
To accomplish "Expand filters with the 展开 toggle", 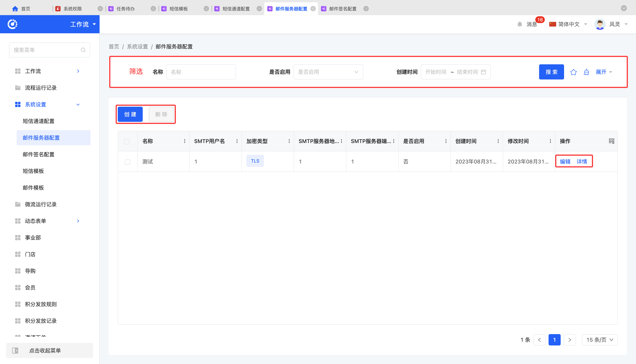I will click(604, 72).
